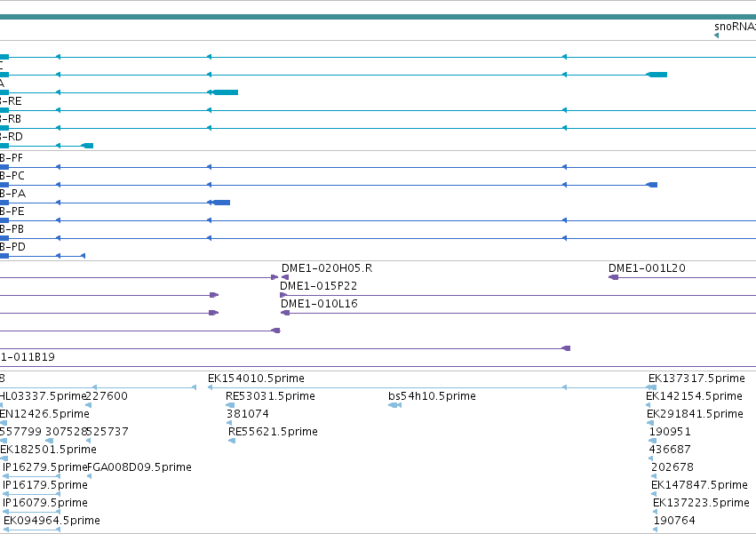Select the EK137317.5prime EST label

(x=696, y=379)
